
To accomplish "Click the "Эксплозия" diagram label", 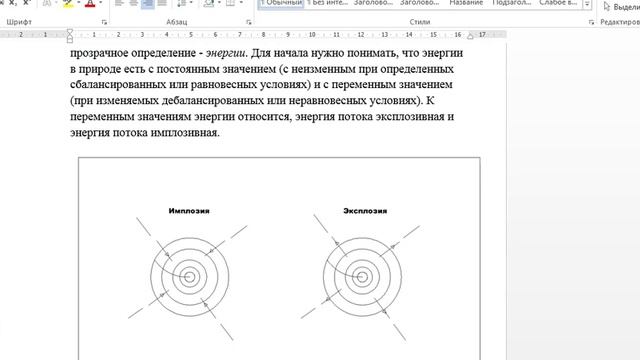I will point(365,211).
